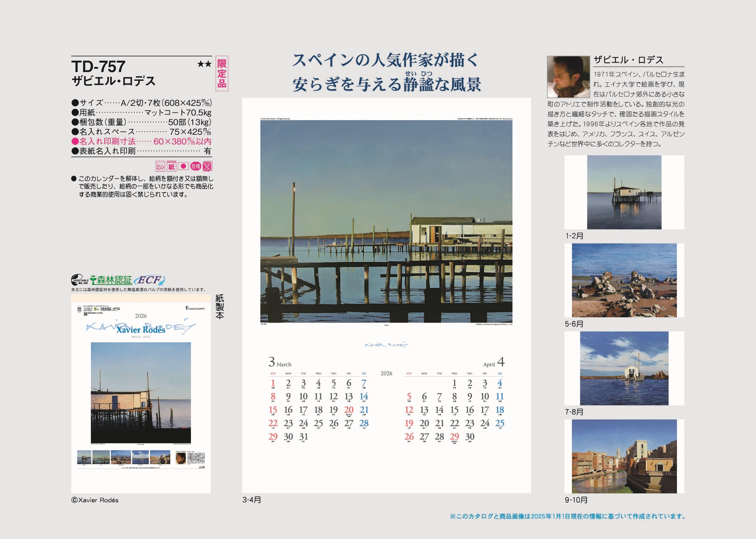Click the vertical 紙製本 label
The image size is (756, 539).
219,307
